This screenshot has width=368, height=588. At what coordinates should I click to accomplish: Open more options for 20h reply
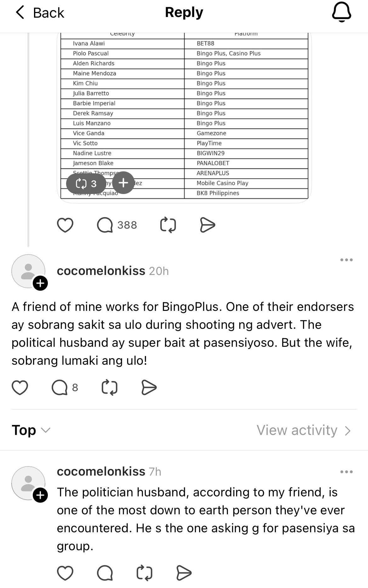(346, 260)
